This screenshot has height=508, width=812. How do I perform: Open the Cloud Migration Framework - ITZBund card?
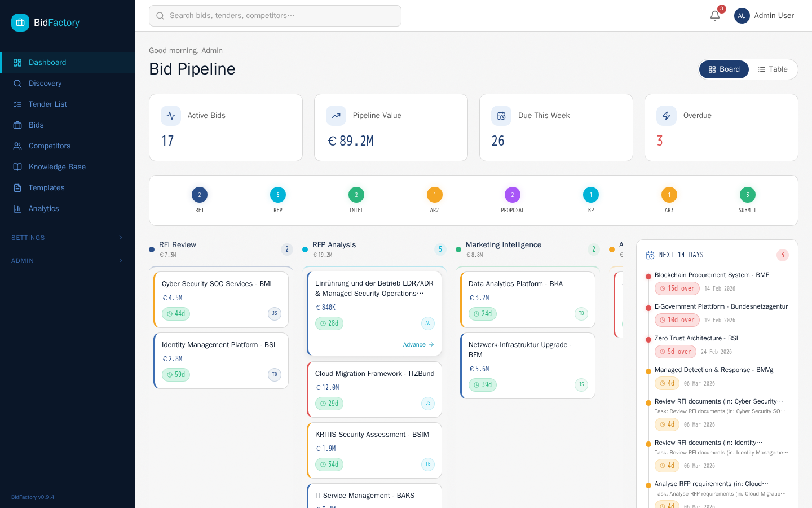pyautogui.click(x=374, y=389)
